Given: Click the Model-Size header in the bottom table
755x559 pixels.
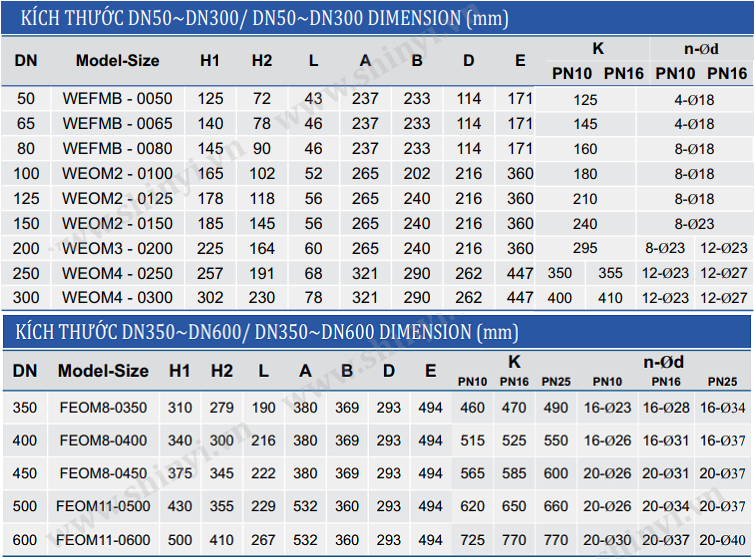Looking at the screenshot, I should point(103,371).
